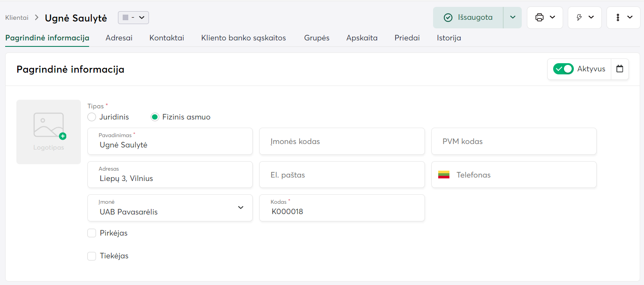The height and width of the screenshot is (285, 644).
Task: Enable the Tiekėjas checkbox
Action: [x=92, y=256]
